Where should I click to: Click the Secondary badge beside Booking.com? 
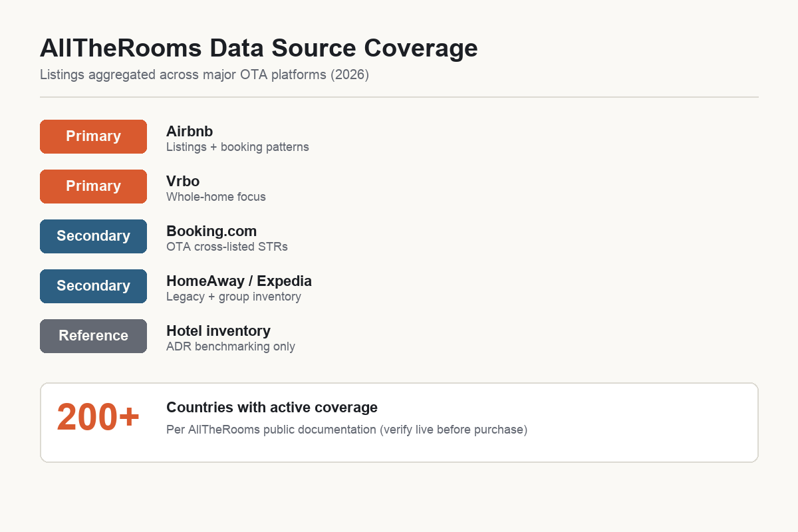click(93, 236)
